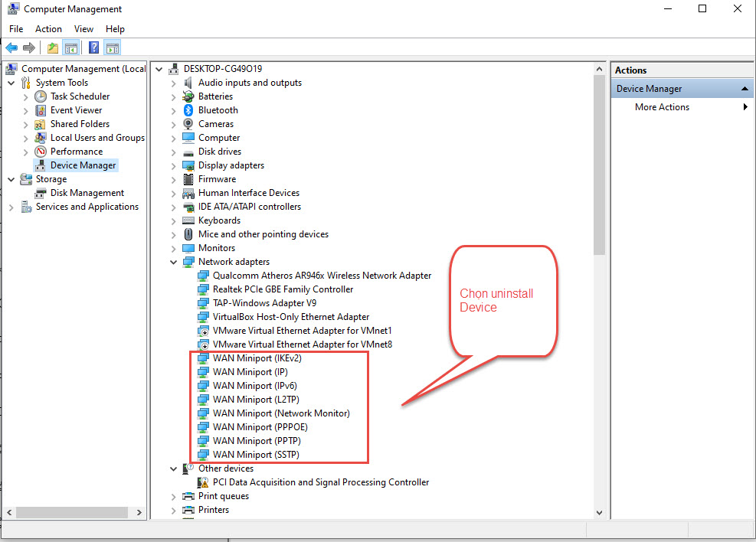Open the Help menu
Image resolution: width=756 pixels, height=542 pixels.
[115, 29]
